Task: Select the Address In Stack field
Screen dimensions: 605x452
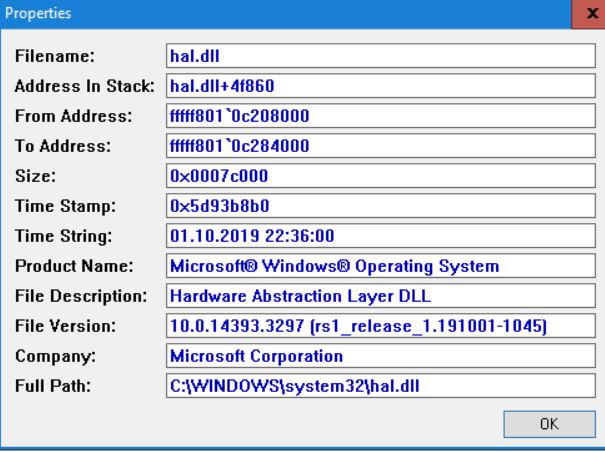Action: [381, 86]
